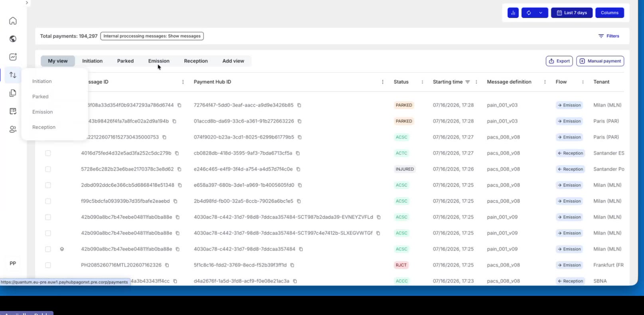Open the globe icon in sidebar

pos(13,39)
